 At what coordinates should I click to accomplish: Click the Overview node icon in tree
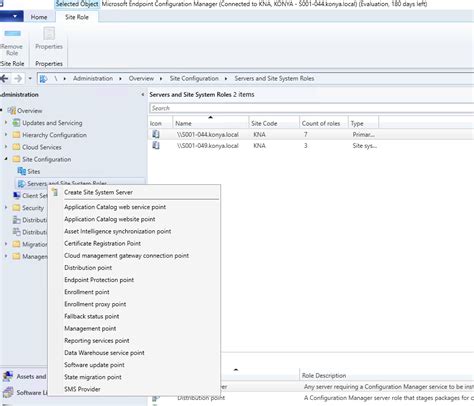[12, 111]
